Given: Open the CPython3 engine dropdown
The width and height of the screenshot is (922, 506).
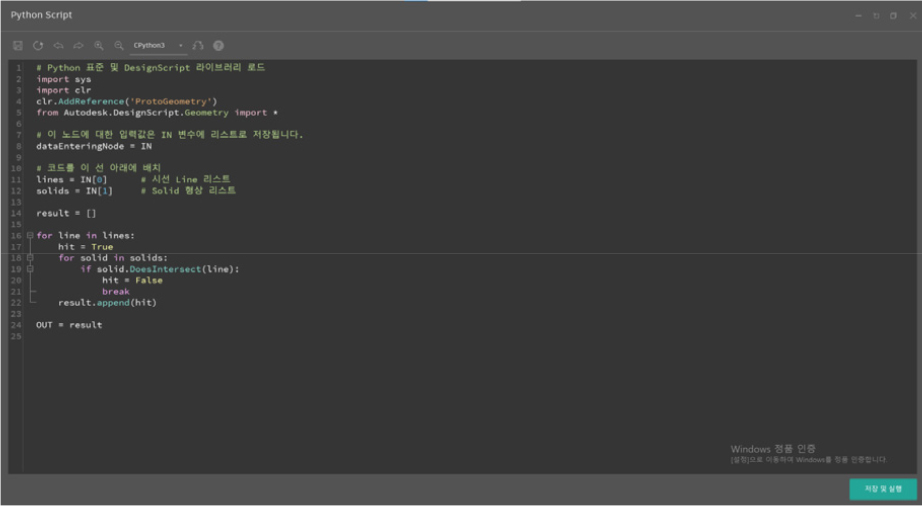Looking at the screenshot, I should coord(158,46).
